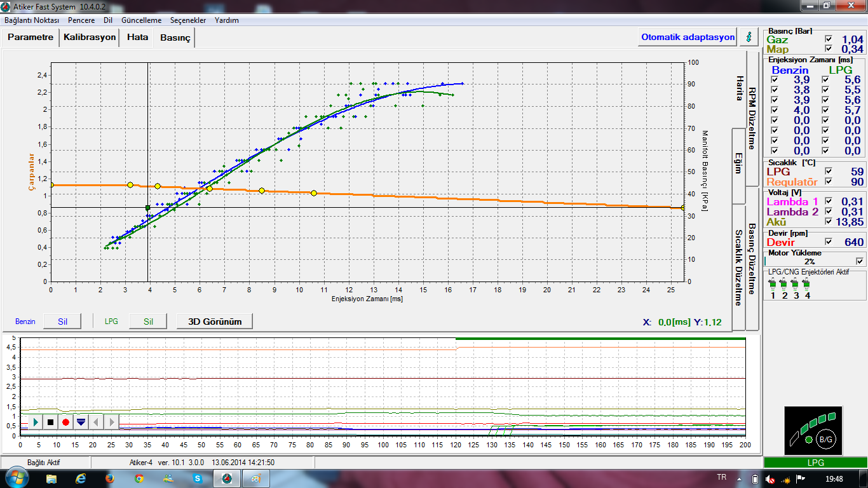Click the muted volume tray icon
Image resolution: width=868 pixels, height=488 pixels.
pos(770,478)
